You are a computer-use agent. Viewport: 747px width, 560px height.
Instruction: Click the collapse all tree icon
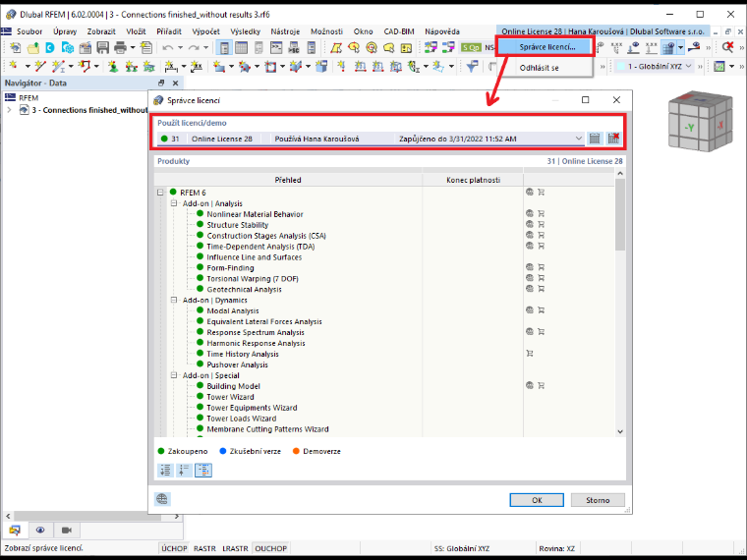coord(185,471)
